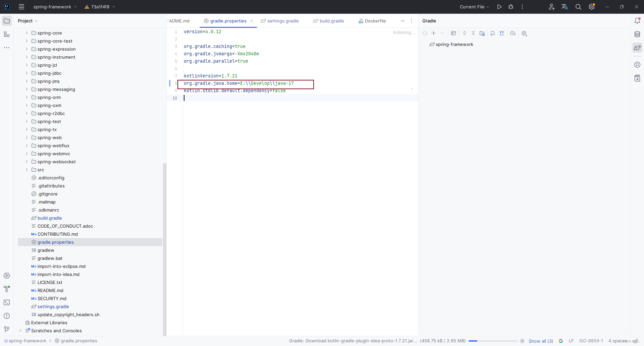This screenshot has width=644, height=346.
Task: Click the project tree vertical scrollbar
Action: [164, 249]
